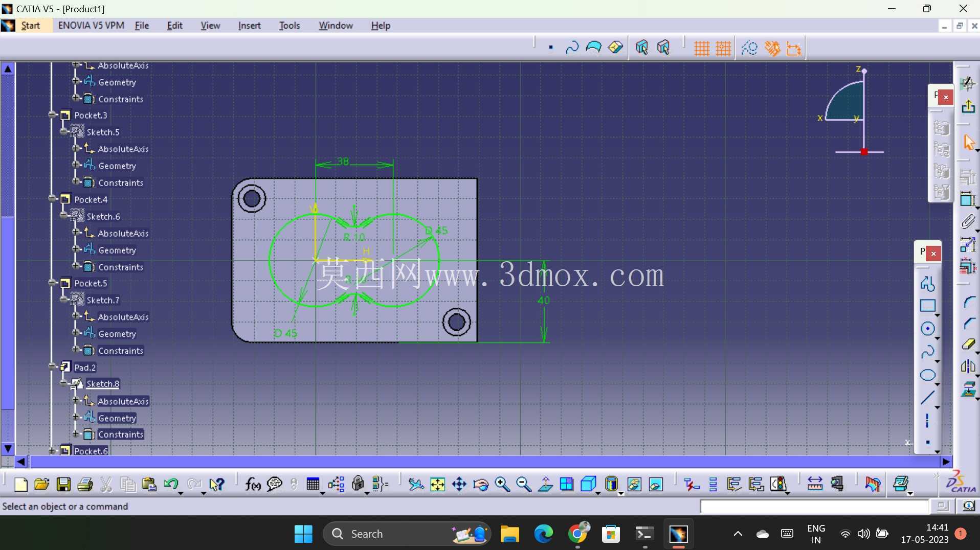This screenshot has width=980, height=550.
Task: Click the Normal View icon
Action: pos(545,484)
